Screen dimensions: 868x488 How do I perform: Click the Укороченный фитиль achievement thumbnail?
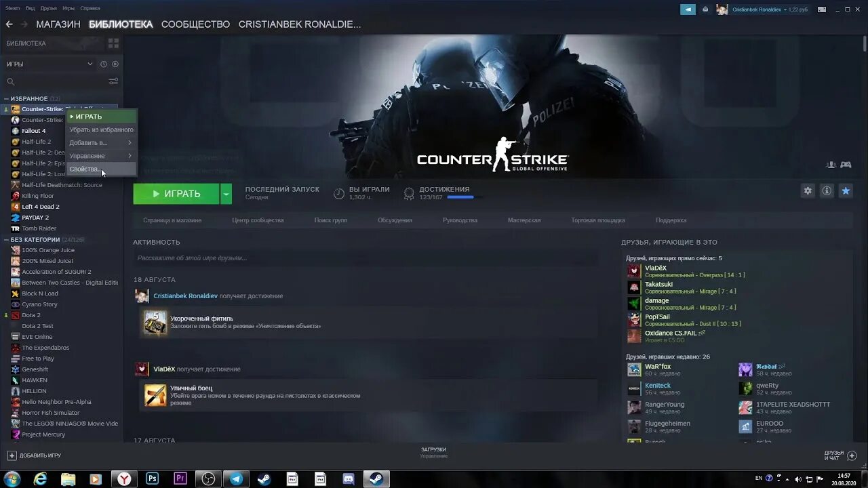pos(155,323)
